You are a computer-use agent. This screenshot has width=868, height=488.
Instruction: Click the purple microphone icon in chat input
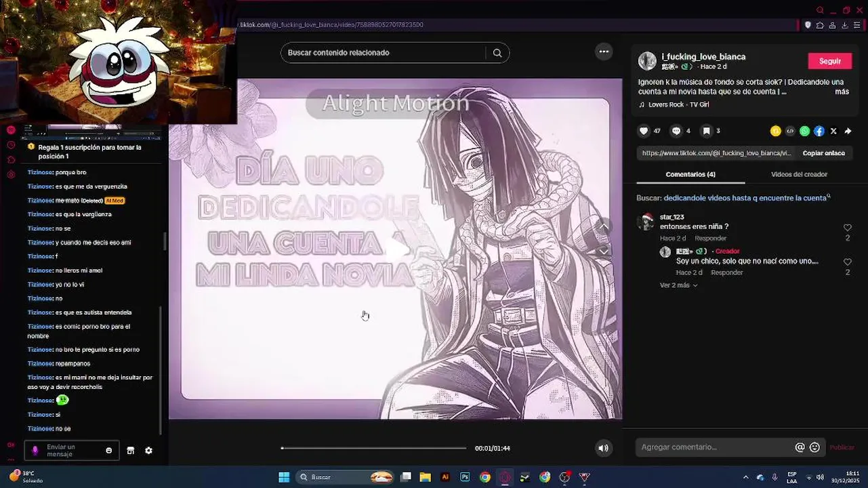35,451
